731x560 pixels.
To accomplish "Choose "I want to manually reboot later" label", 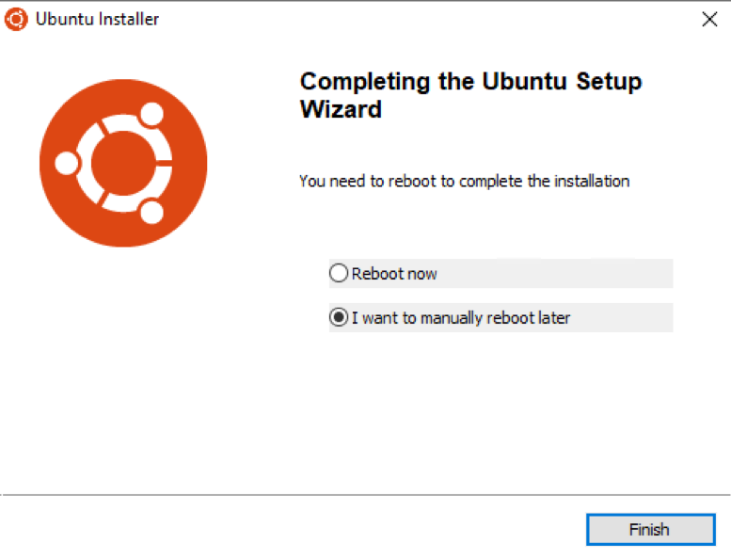I will [x=461, y=318].
